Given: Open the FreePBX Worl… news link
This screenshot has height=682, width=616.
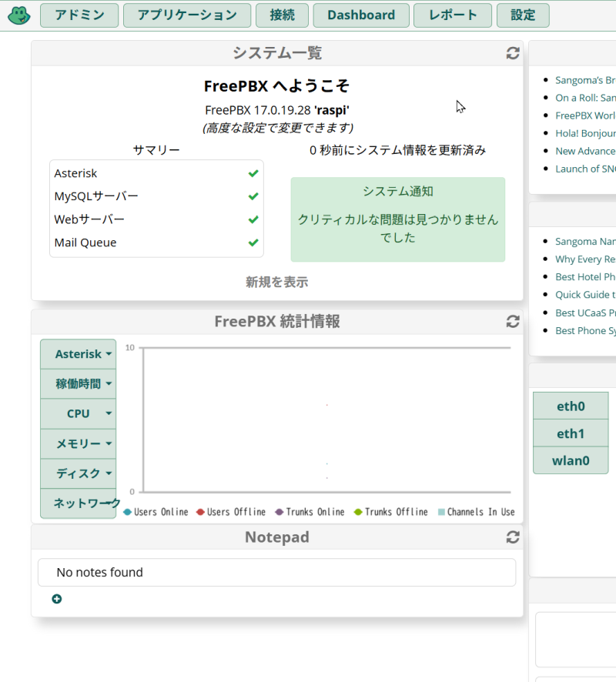Looking at the screenshot, I should pyautogui.click(x=585, y=115).
